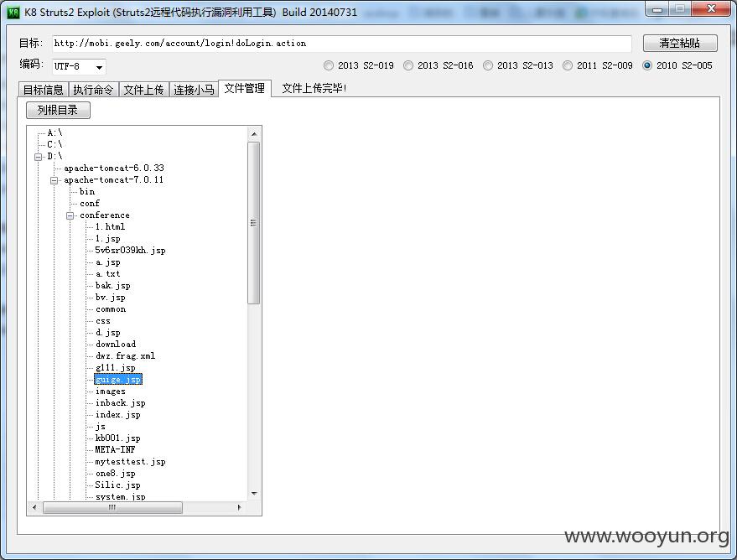The width and height of the screenshot is (737, 560).
Task: Click the tree's vertical scrollbar thumb
Action: pos(253,223)
